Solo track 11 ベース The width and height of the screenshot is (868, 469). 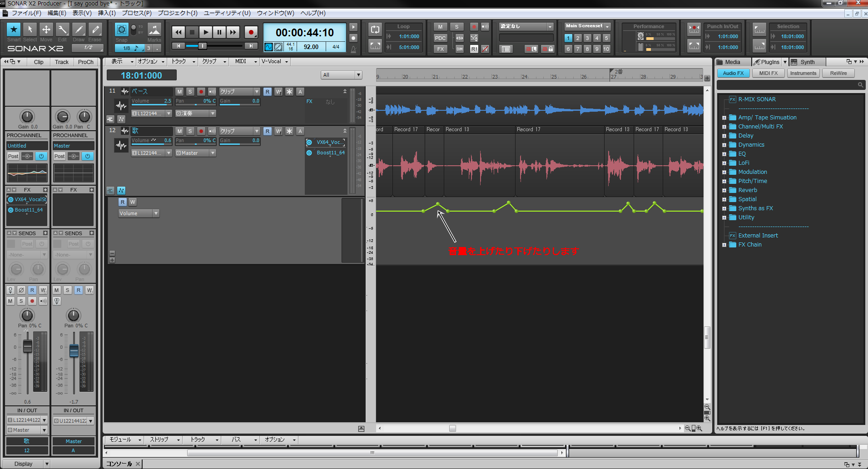click(x=190, y=92)
